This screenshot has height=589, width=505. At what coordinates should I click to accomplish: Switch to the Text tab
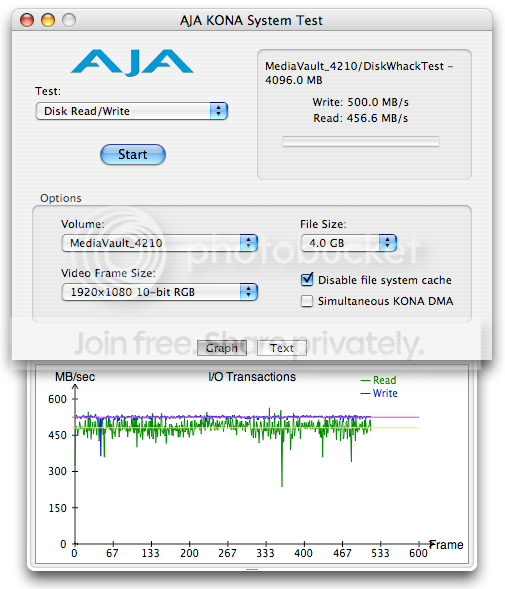(x=282, y=348)
